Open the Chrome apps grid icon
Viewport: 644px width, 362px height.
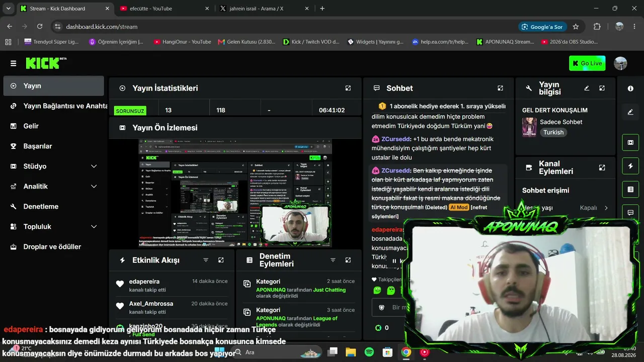[8, 42]
